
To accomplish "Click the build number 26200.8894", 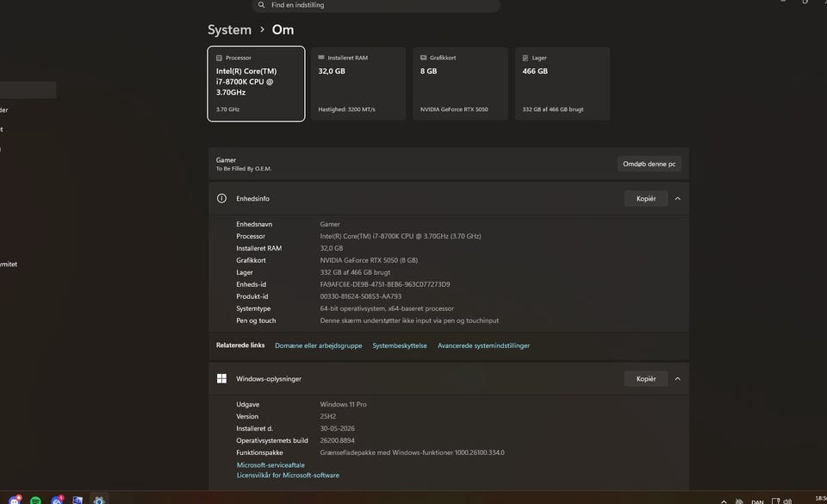I will click(x=338, y=441).
